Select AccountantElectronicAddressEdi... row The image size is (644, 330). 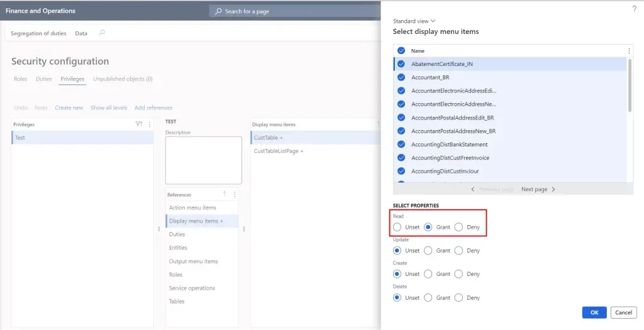510,91
